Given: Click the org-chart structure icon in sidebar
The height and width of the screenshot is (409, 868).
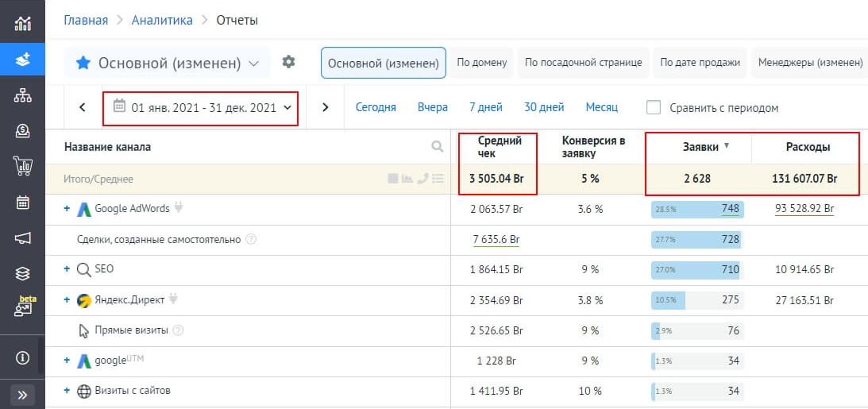Looking at the screenshot, I should click(22, 95).
